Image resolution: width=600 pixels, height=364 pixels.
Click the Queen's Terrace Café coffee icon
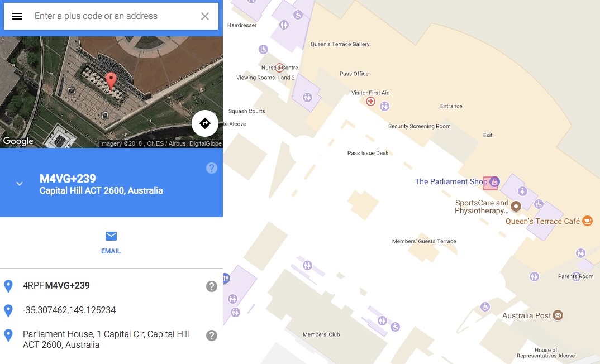[587, 221]
